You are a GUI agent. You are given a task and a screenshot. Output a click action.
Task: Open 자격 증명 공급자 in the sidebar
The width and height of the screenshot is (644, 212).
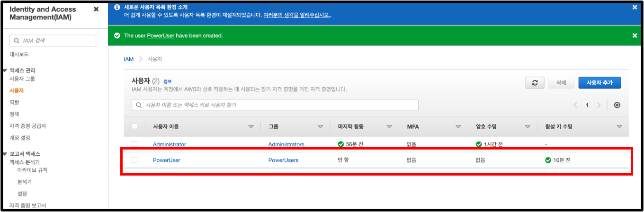(28, 126)
